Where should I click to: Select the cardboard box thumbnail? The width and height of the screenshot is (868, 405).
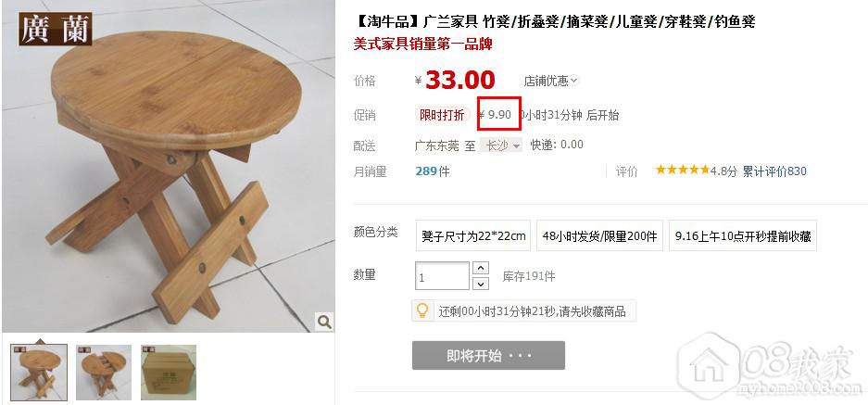pos(169,373)
